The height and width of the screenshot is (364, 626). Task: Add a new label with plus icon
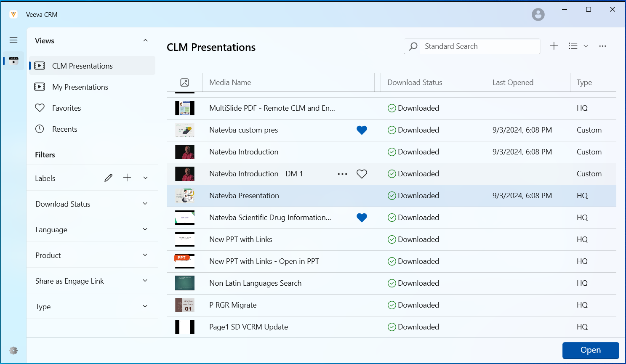127,178
